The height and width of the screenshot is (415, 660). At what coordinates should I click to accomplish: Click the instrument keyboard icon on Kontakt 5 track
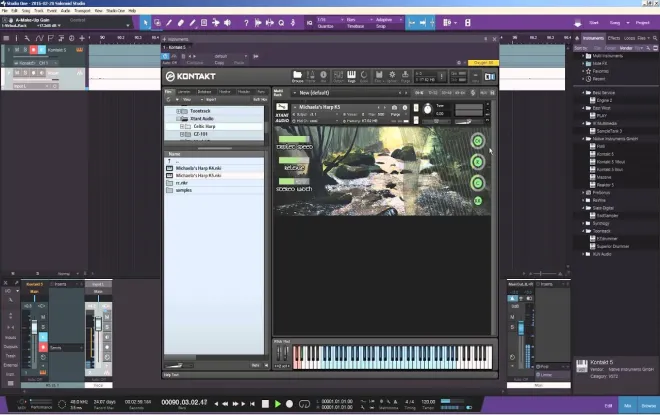(79, 50)
